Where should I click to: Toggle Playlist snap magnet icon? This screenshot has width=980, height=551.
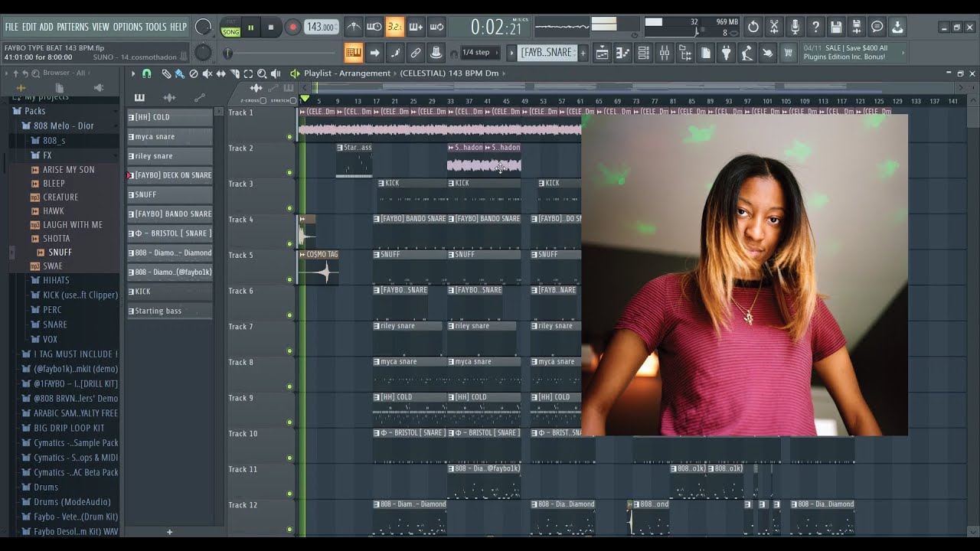pyautogui.click(x=146, y=73)
